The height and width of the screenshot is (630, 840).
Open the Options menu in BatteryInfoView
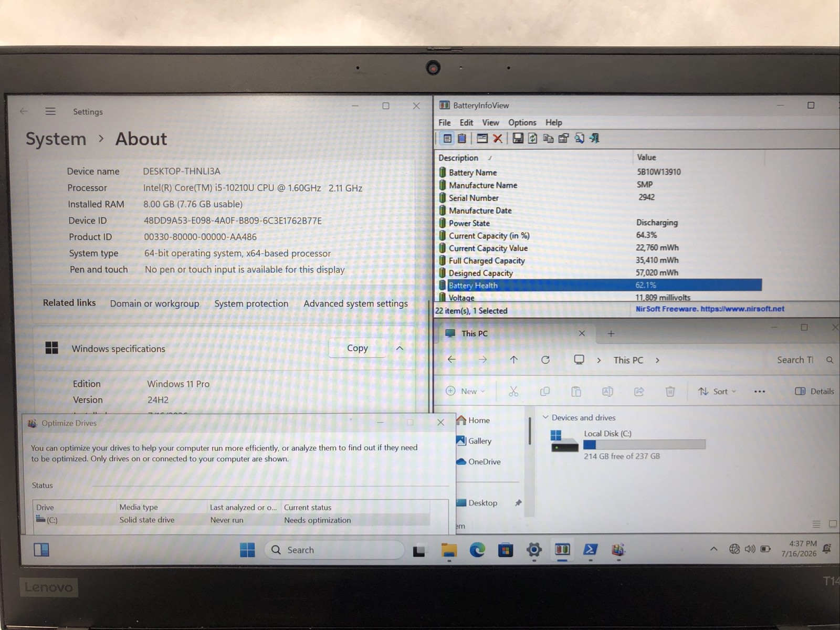(522, 122)
